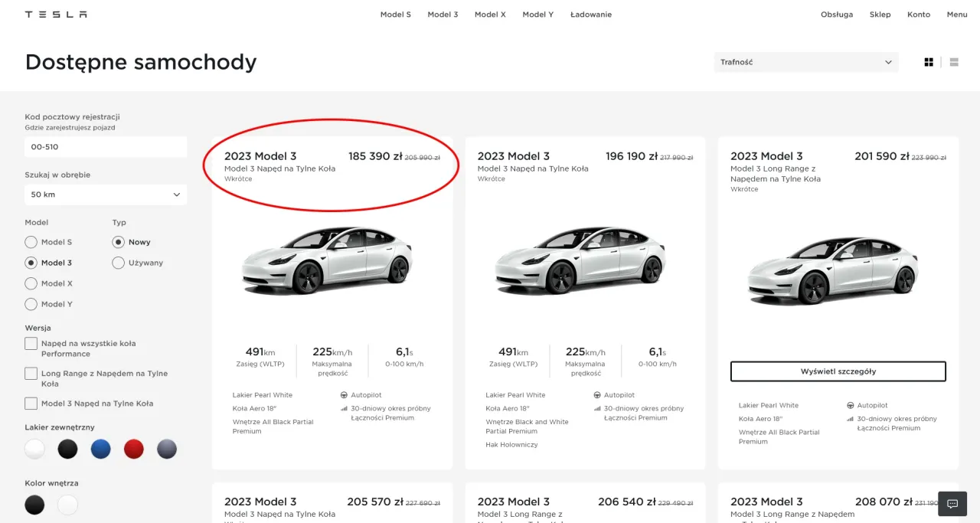Switch to list view layout
The image size is (980, 523).
[x=953, y=62]
